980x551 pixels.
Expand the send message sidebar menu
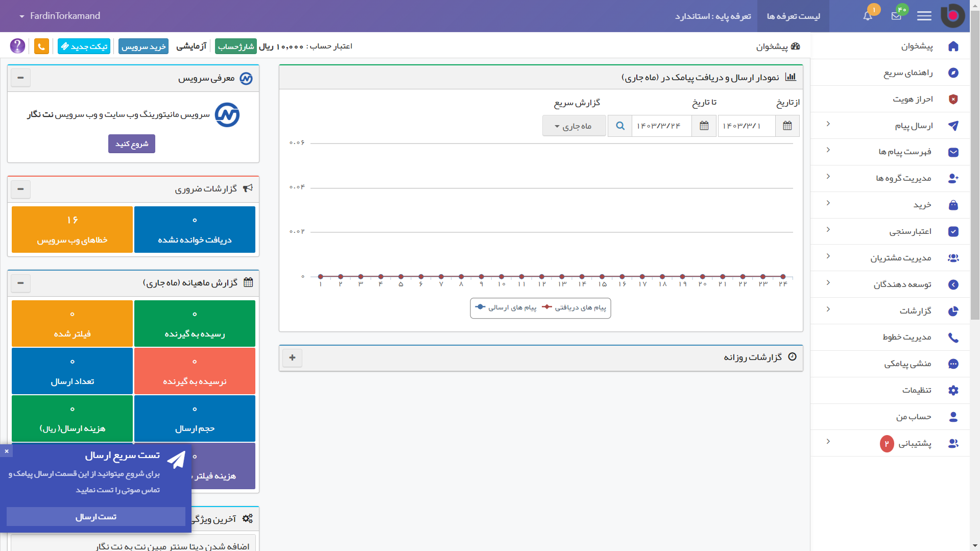pyautogui.click(x=913, y=126)
